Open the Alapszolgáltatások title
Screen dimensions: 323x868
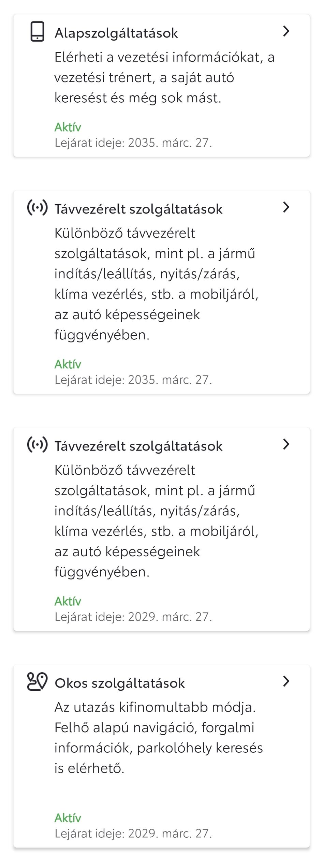[x=116, y=33]
